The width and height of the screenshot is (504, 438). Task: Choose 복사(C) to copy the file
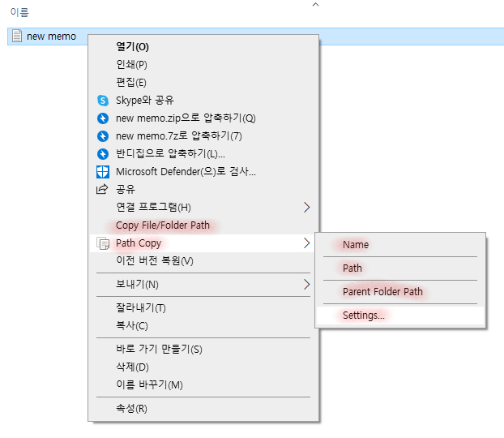[x=203, y=326]
